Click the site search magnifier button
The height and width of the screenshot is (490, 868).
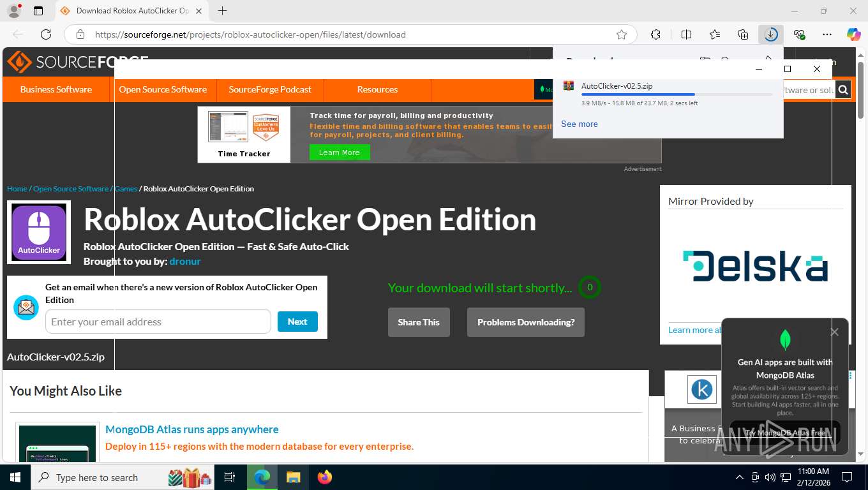click(843, 90)
